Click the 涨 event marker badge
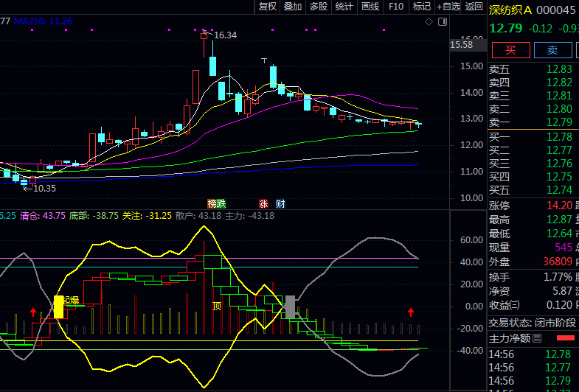 click(x=263, y=203)
